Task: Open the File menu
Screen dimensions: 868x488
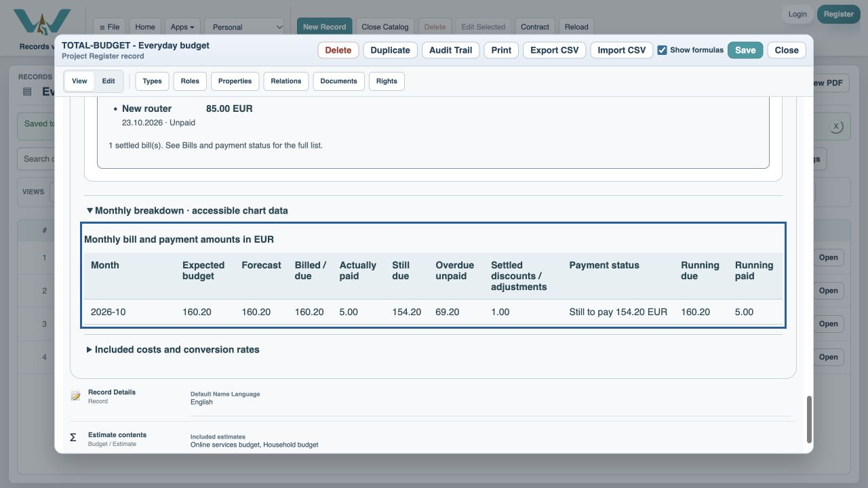Action: 109,27
